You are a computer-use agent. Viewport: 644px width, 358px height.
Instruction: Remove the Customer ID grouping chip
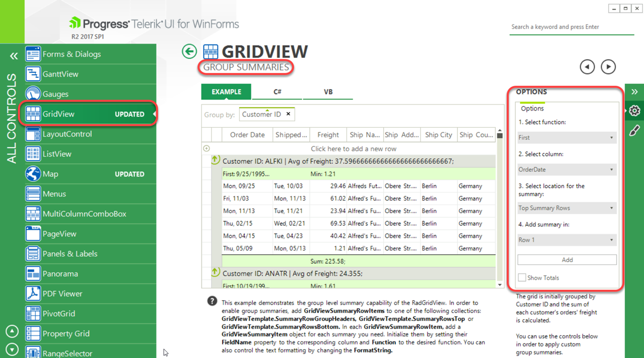click(288, 114)
